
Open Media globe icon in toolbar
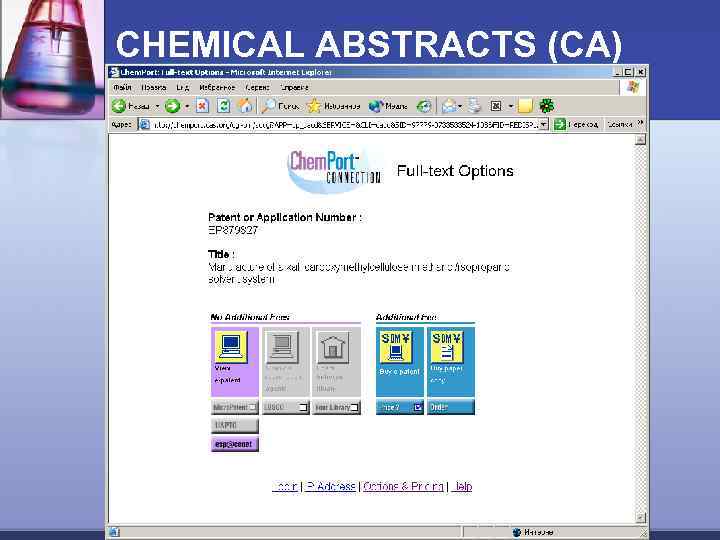point(375,106)
